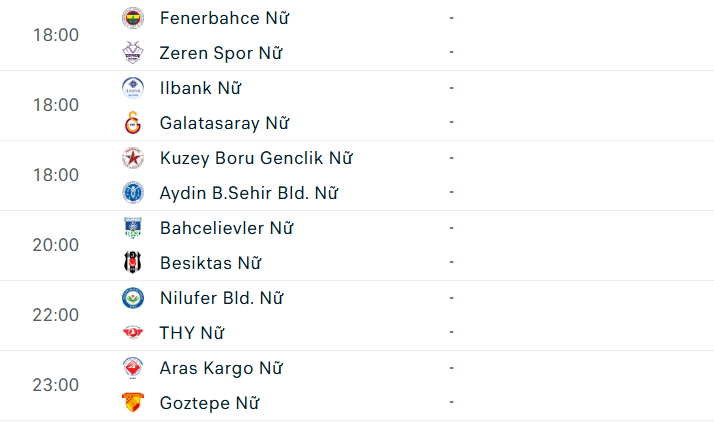Screen dimensions: 714x423
Task: Select the 22:00 match time
Action: (x=56, y=315)
